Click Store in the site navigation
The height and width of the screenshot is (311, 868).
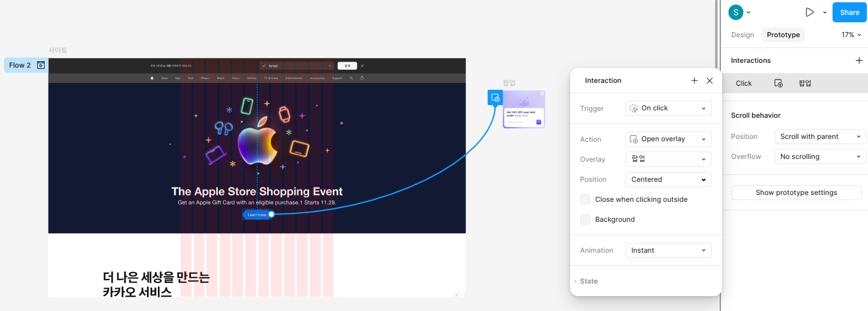tap(164, 78)
